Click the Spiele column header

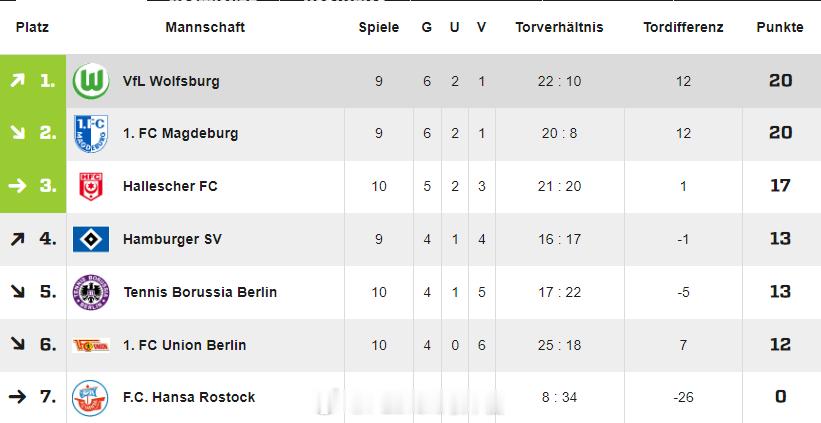379,28
